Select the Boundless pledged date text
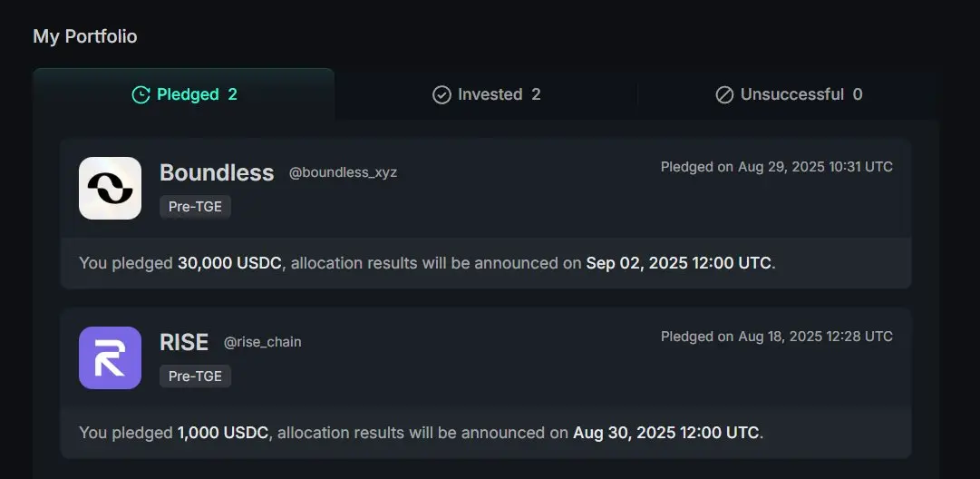 click(777, 167)
